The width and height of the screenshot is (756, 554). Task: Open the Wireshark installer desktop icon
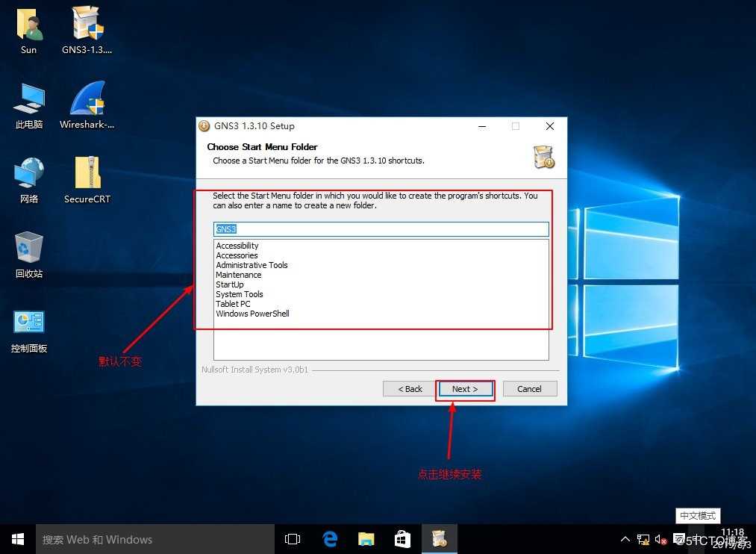click(x=87, y=105)
